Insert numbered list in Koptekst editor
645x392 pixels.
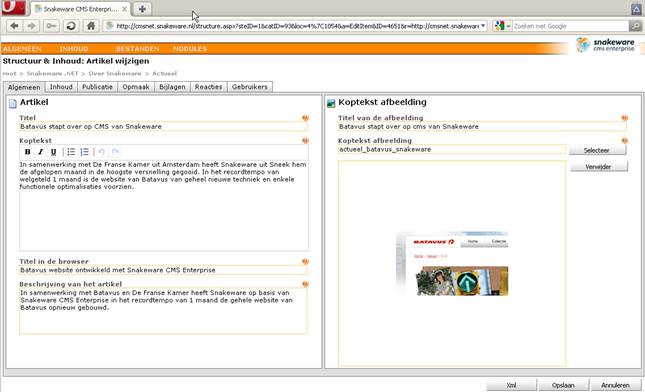pyautogui.click(x=84, y=152)
